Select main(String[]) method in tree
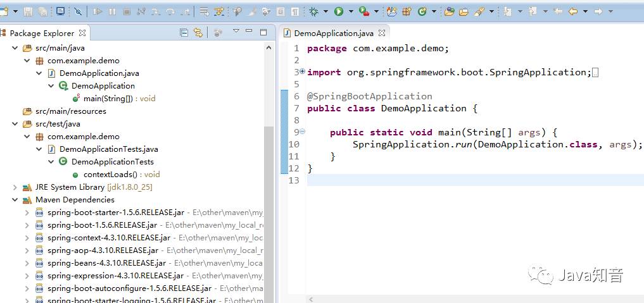 tap(119, 99)
